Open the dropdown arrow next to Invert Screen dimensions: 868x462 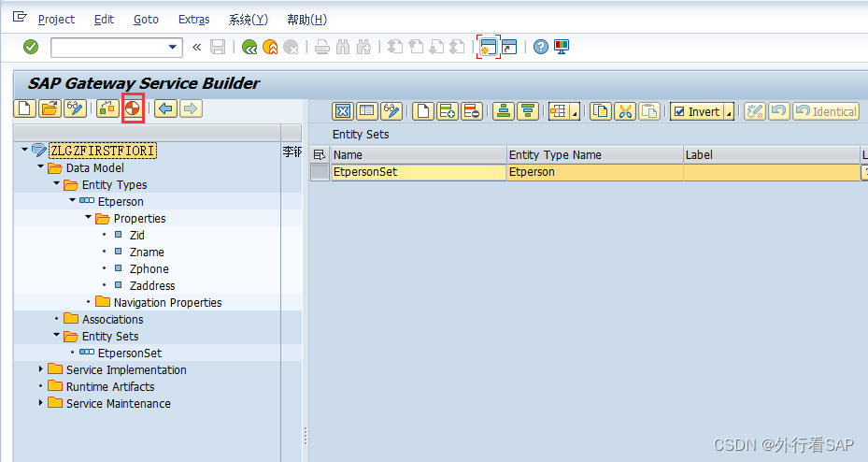pyautogui.click(x=729, y=112)
